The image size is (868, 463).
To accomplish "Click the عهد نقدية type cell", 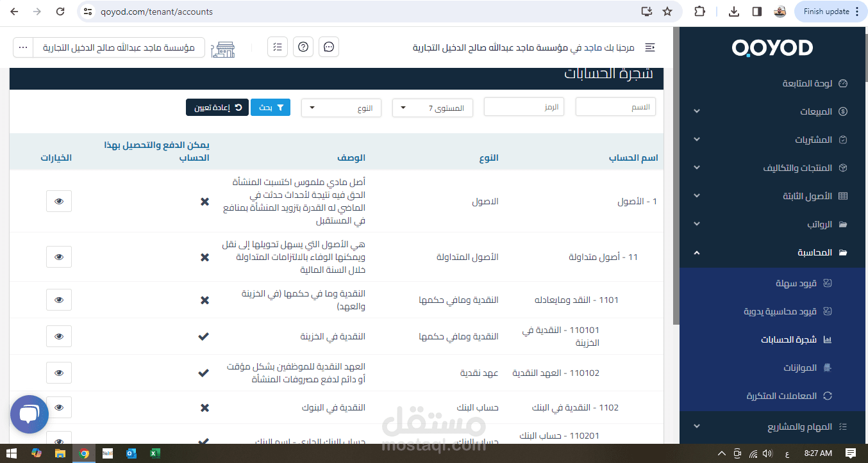I will (x=479, y=373).
